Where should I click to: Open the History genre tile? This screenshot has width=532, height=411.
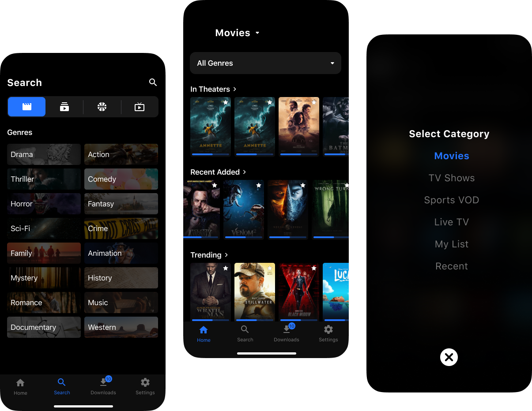coord(121,278)
